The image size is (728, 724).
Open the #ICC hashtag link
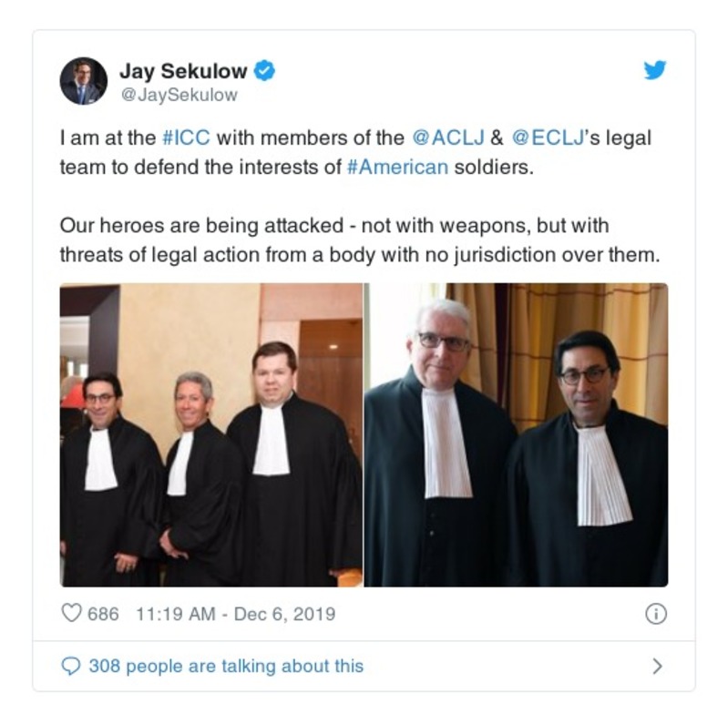186,138
